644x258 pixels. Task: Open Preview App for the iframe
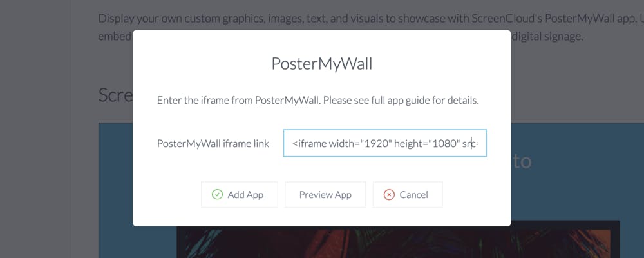pyautogui.click(x=325, y=194)
